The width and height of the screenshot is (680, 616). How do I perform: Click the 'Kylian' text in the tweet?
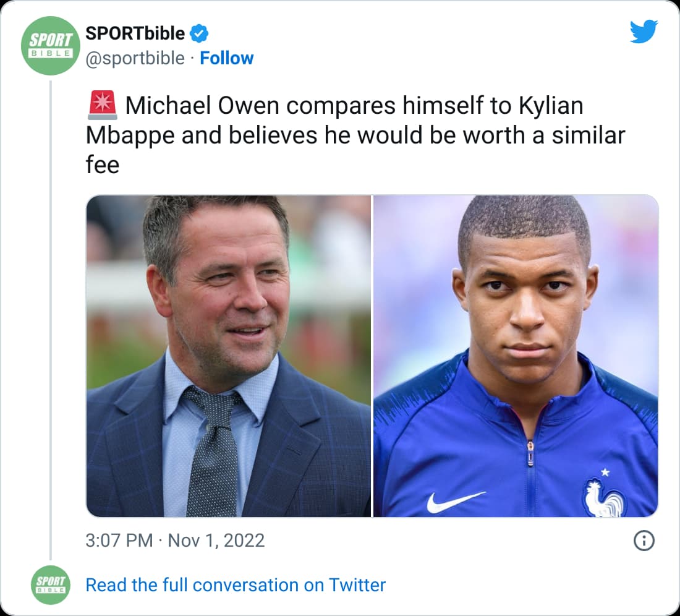pyautogui.click(x=551, y=106)
